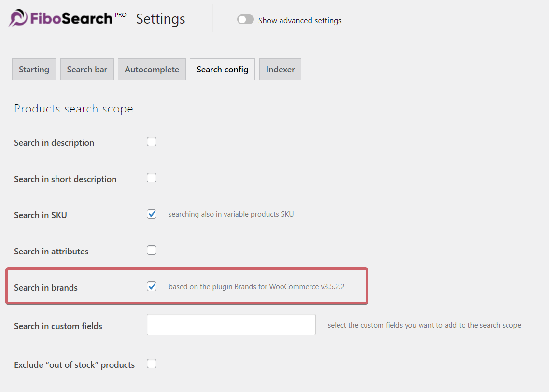Open the Indexer tab
The image size is (549, 392).
[280, 69]
